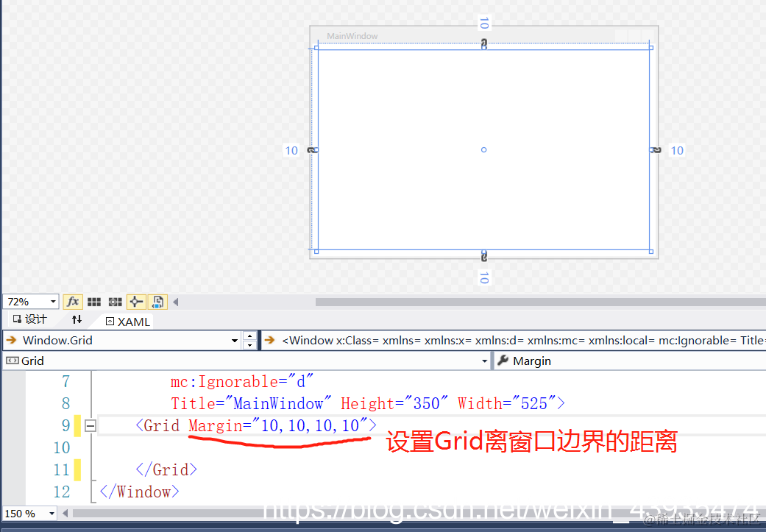Viewport: 766px width, 532px height.
Task: Enable snapping to gridlines icon
Action: coord(114,301)
